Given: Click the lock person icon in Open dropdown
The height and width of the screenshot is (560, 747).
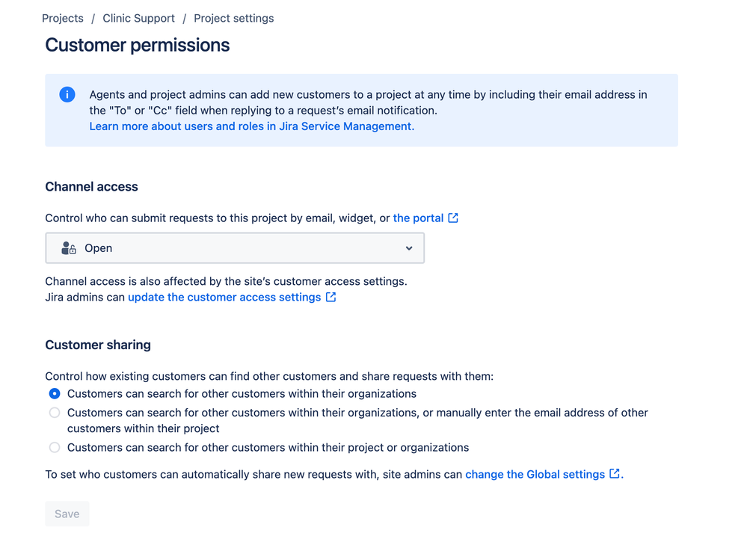Looking at the screenshot, I should [x=69, y=248].
